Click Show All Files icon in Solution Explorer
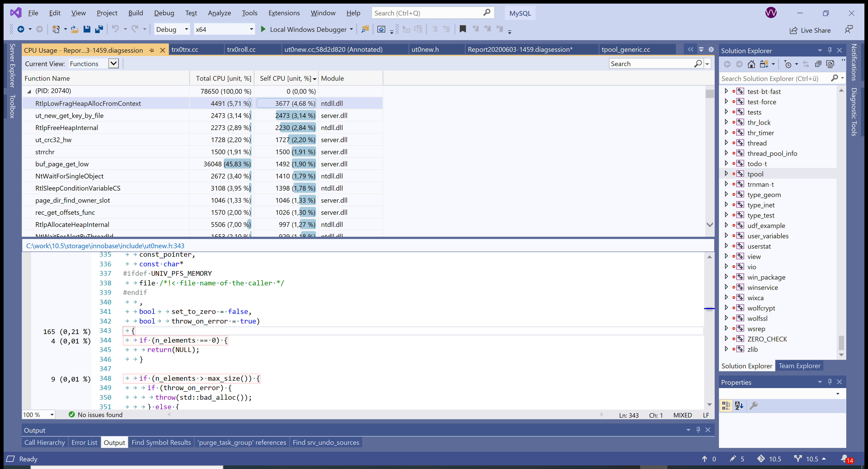Viewport: 868px width, 469px height. coord(830,64)
